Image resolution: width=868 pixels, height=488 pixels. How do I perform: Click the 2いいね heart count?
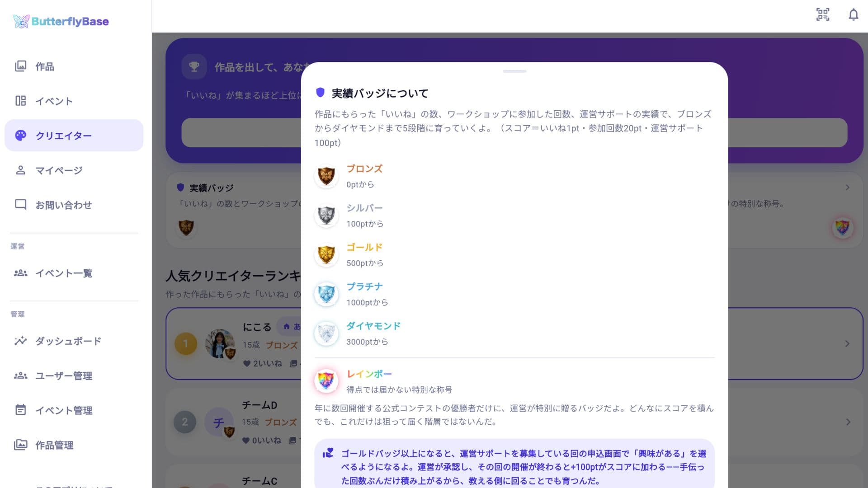pos(262,363)
